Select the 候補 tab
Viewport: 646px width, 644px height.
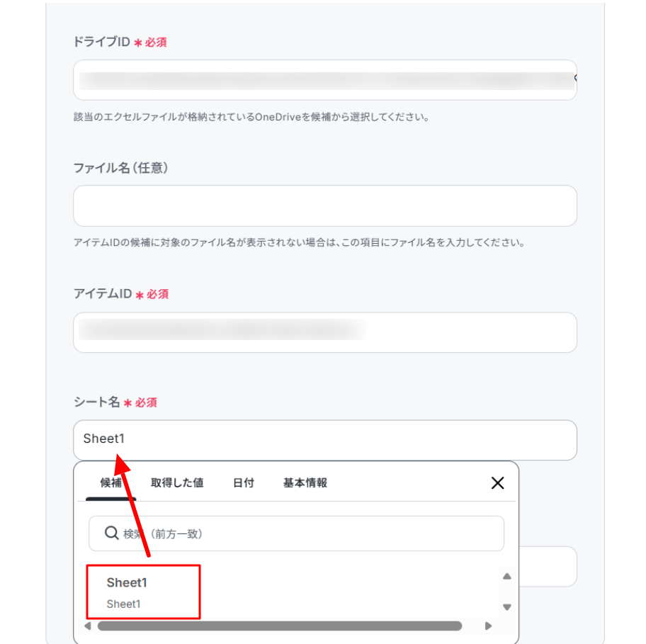pyautogui.click(x=110, y=482)
